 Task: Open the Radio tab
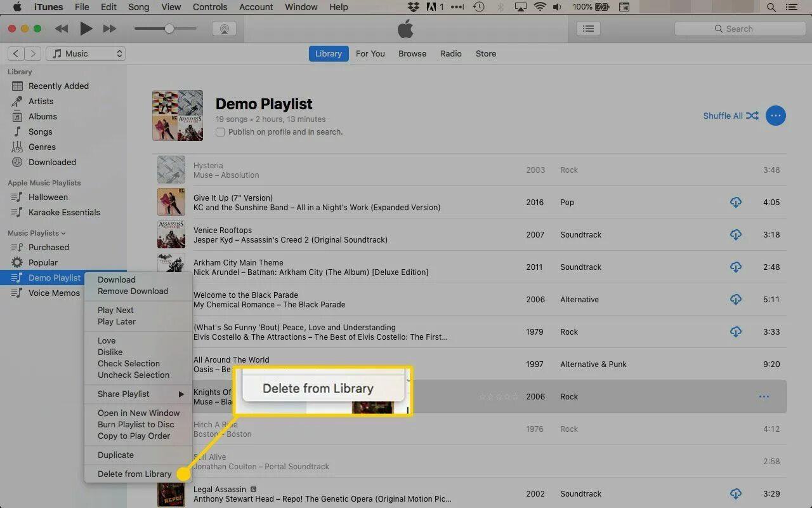pyautogui.click(x=451, y=54)
